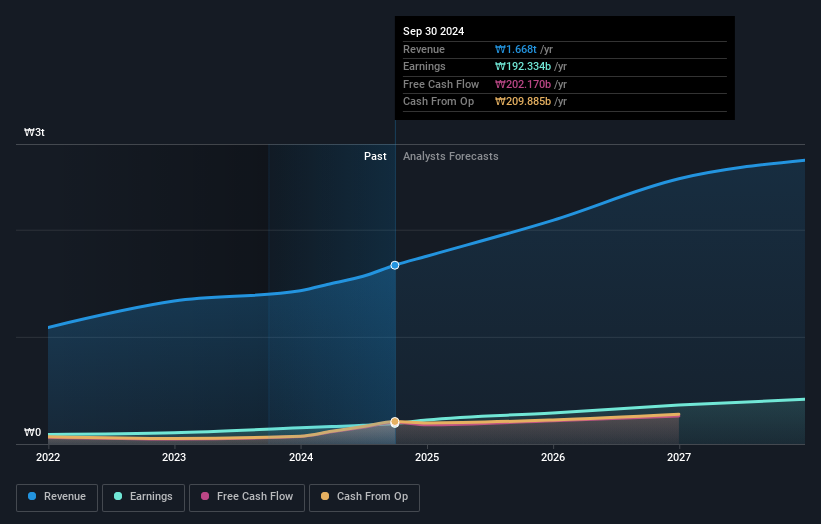Click the ₩3t y-axis label
Screen dimensions: 821x524
pyautogui.click(x=34, y=132)
